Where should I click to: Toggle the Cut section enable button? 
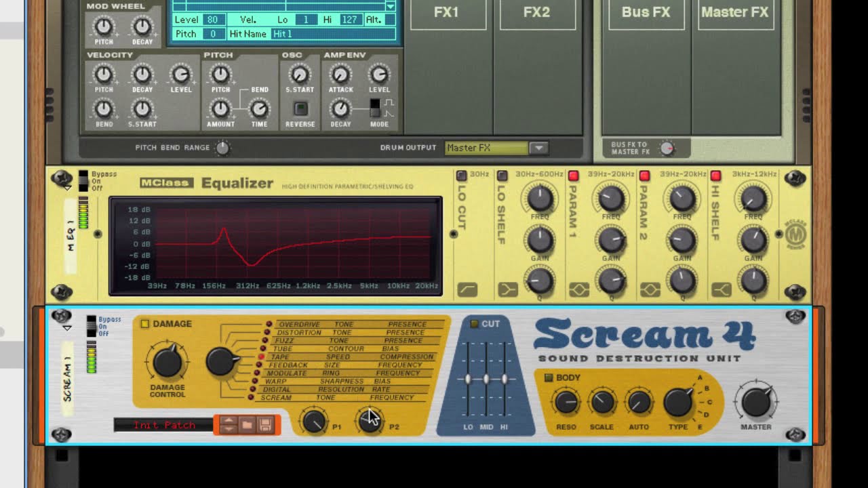pyautogui.click(x=475, y=324)
